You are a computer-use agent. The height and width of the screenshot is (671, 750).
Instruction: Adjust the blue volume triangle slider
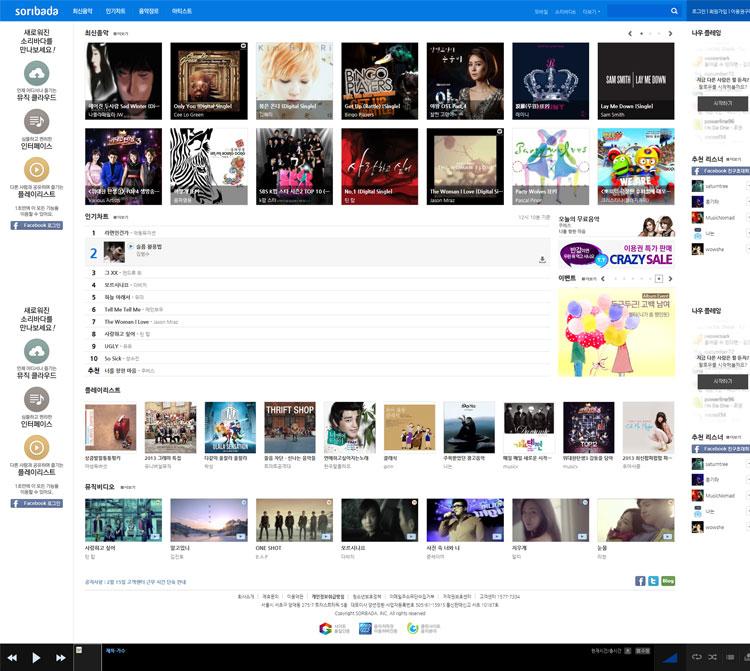pos(670,658)
